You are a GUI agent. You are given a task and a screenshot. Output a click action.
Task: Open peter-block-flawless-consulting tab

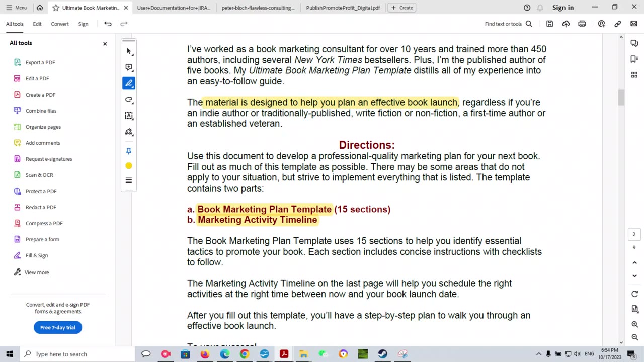coord(258,8)
